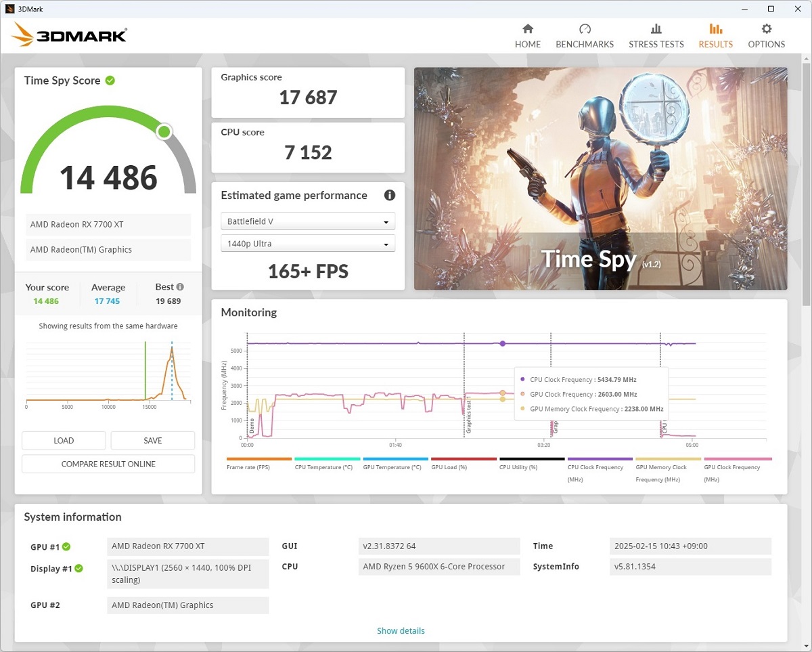The width and height of the screenshot is (812, 652).
Task: Click the SAVE button
Action: 153,441
